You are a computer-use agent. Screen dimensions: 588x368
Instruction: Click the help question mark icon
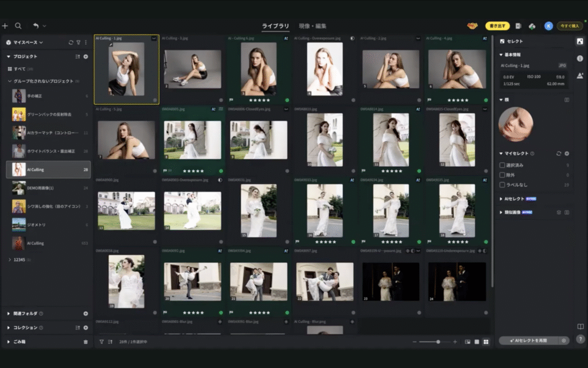pos(580,339)
